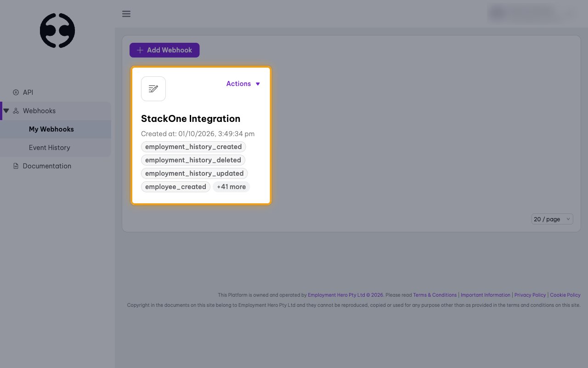Open the Cookie Policy link
588x368 pixels.
coord(565,295)
